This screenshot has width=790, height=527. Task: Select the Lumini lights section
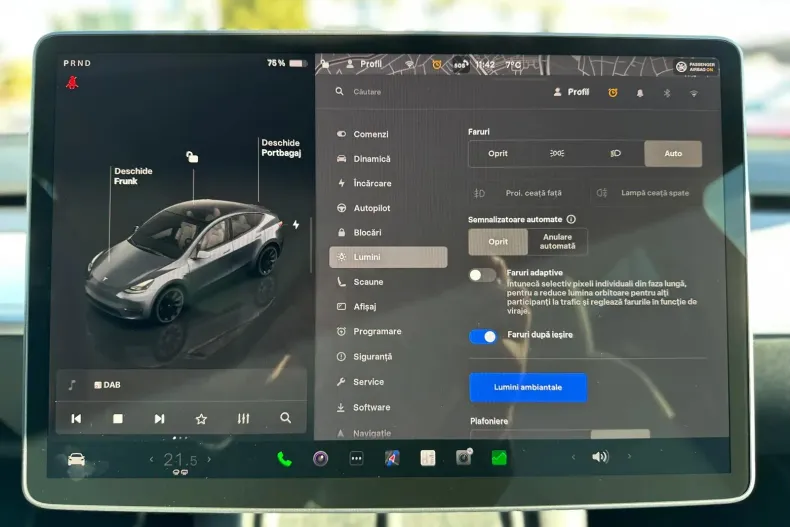tap(388, 257)
